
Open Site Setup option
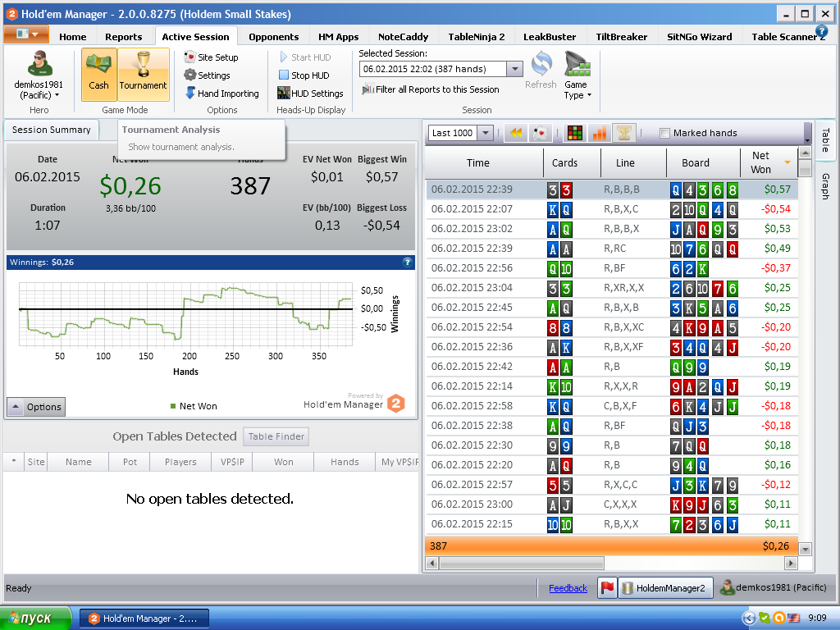(211, 57)
